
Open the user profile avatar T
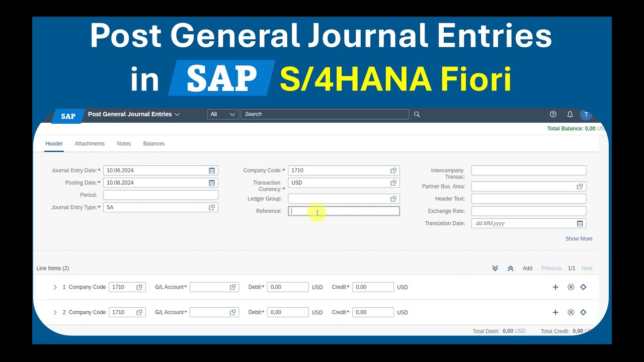click(586, 114)
